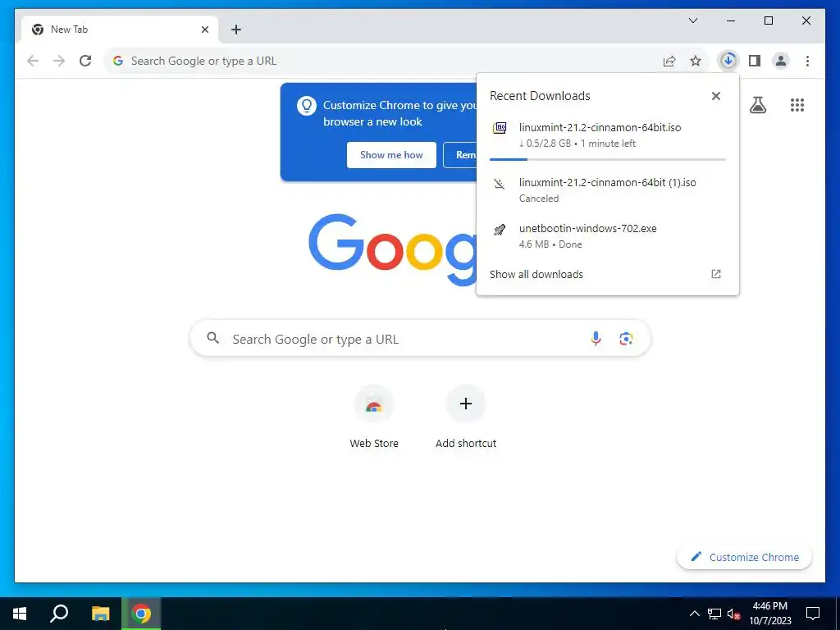Click Show me how button
Viewport: 840px width, 630px height.
coord(391,155)
